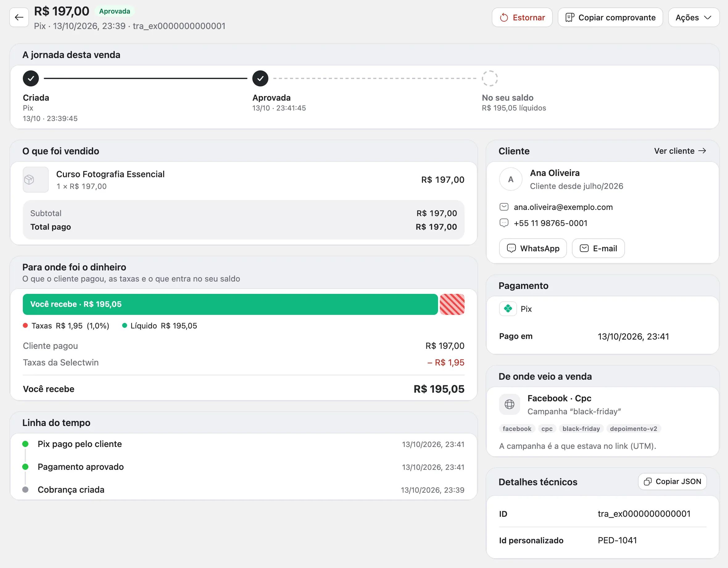Click the green Pix payment icon
Image resolution: width=728 pixels, height=568 pixels.
click(508, 309)
